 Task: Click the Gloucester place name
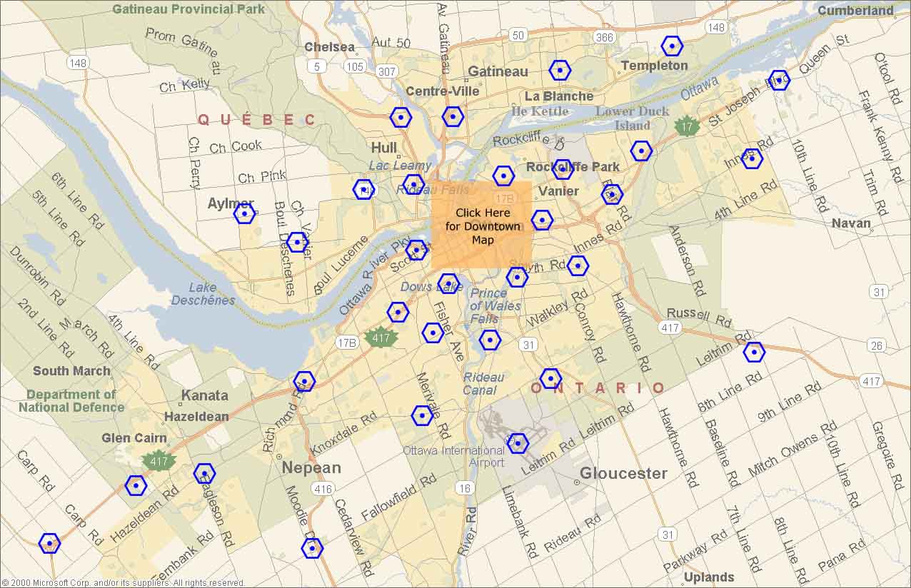[x=623, y=474]
